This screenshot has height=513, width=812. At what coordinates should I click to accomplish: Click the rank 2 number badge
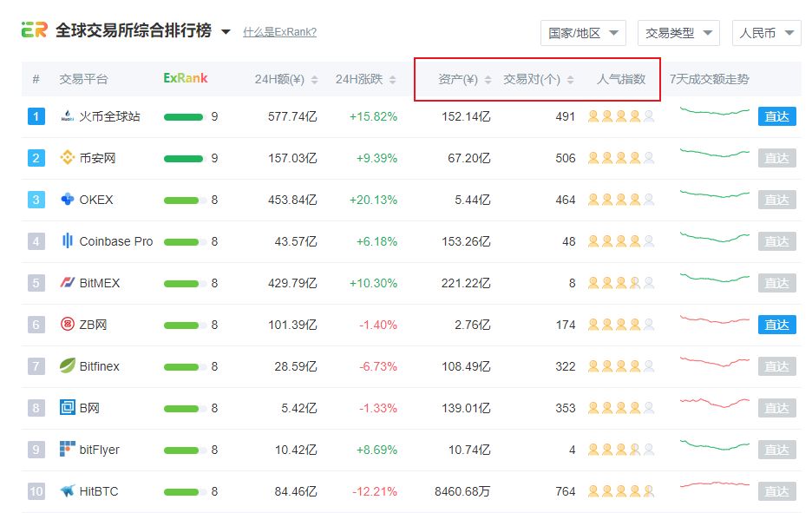(x=36, y=157)
